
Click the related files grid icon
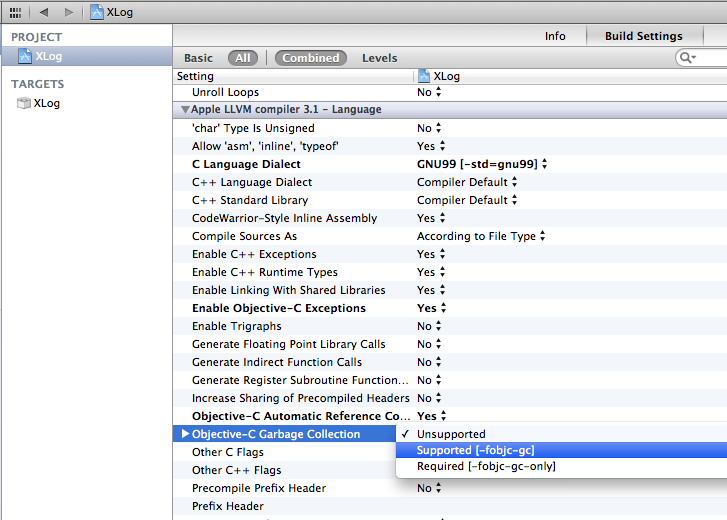pos(15,12)
